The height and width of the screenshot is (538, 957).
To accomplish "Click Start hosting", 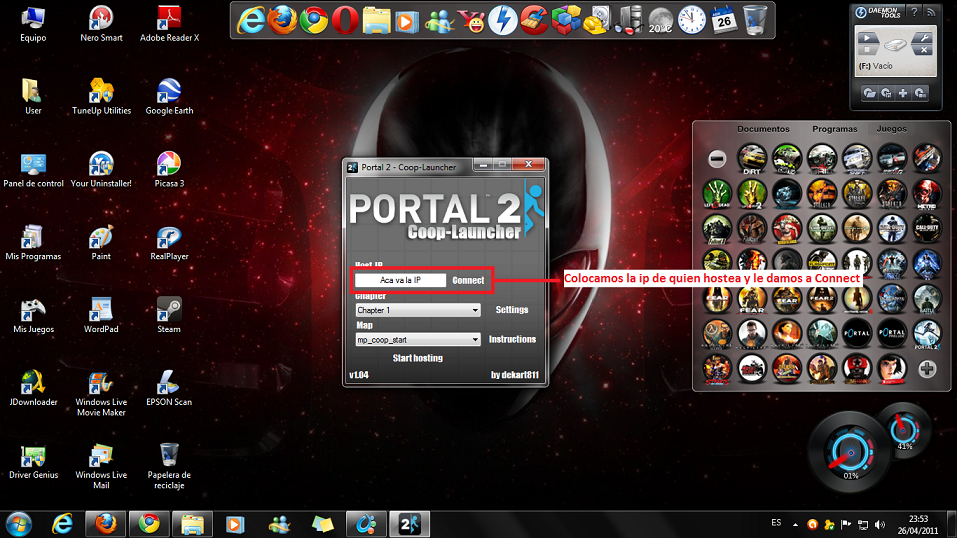I will coord(417,358).
